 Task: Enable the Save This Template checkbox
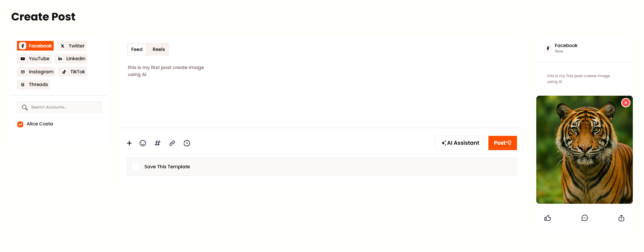coord(136,167)
